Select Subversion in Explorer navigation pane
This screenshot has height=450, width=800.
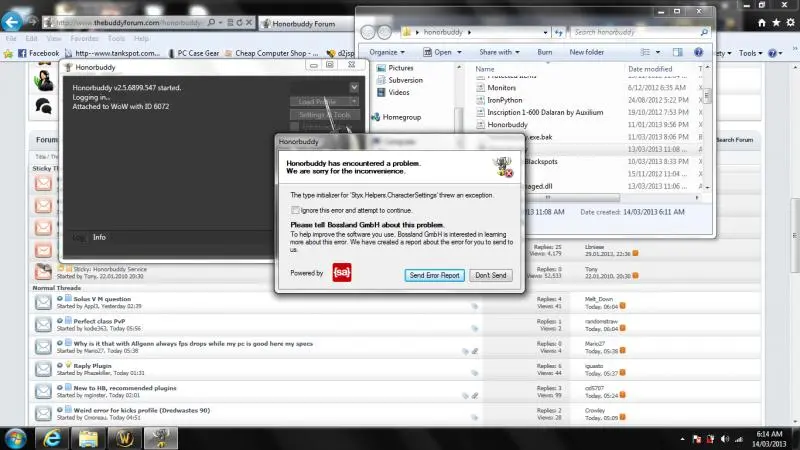point(399,80)
